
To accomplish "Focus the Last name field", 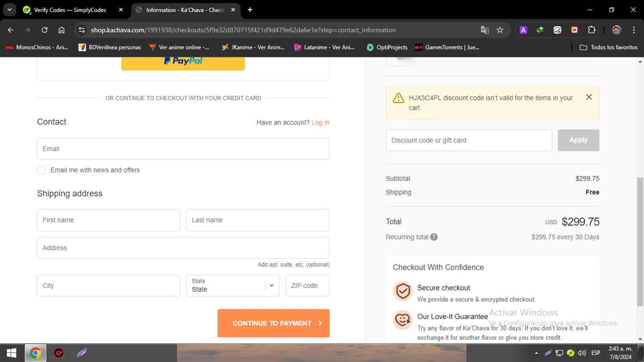I will click(258, 220).
